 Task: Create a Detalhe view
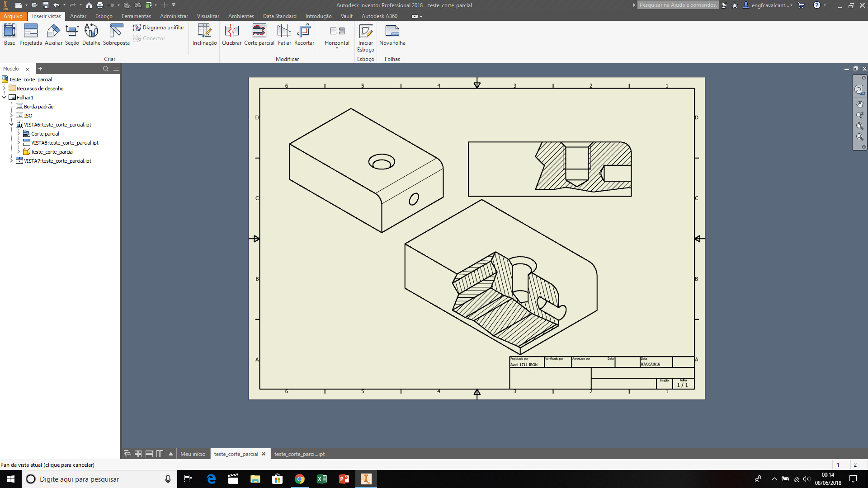91,34
